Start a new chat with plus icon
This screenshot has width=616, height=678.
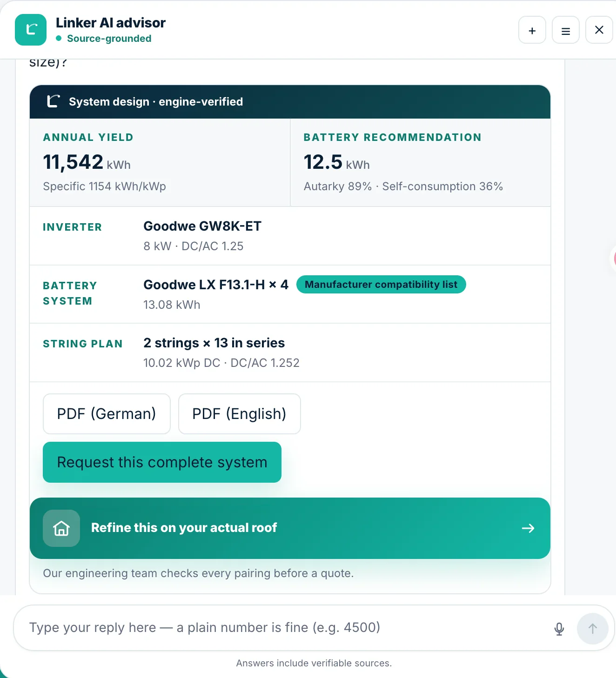click(532, 30)
